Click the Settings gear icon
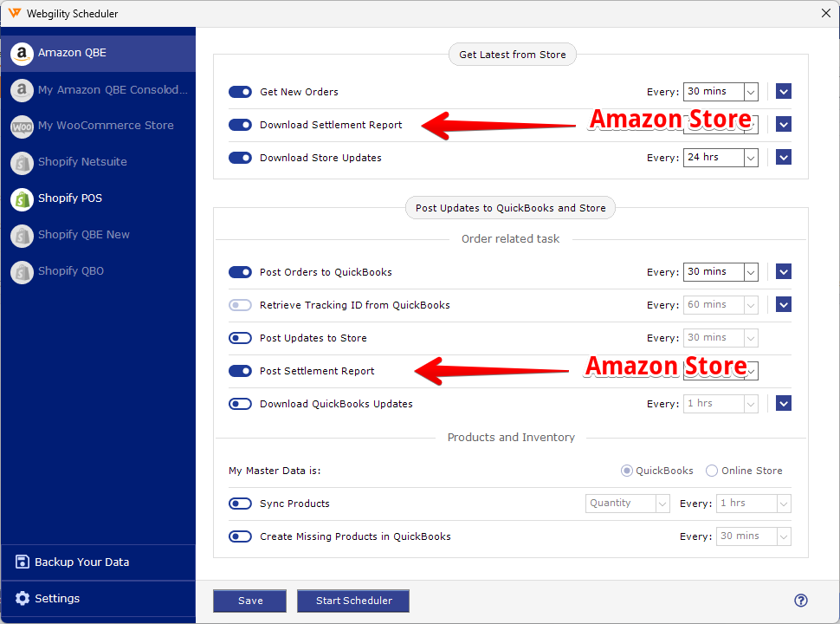 [22, 598]
